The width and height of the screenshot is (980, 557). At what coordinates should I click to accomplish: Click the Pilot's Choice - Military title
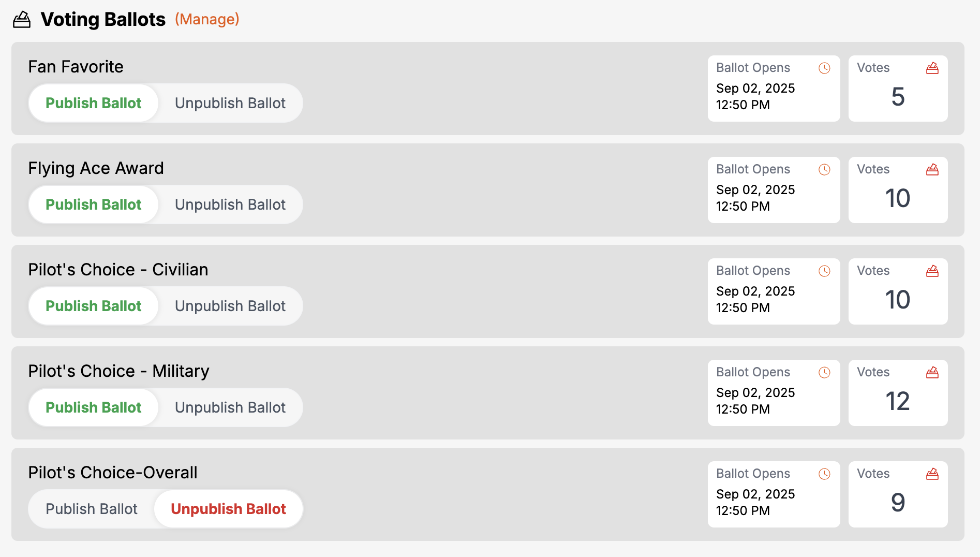pyautogui.click(x=118, y=371)
